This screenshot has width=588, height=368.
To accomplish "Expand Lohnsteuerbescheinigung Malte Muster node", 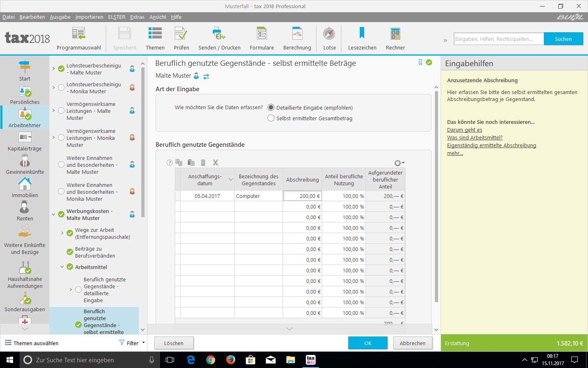I will pyautogui.click(x=53, y=69).
